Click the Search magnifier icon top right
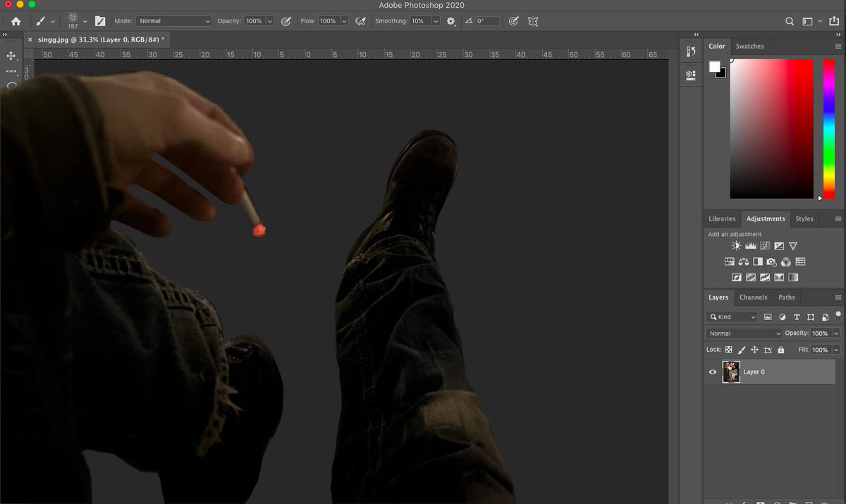This screenshot has height=504, width=846. (x=790, y=21)
